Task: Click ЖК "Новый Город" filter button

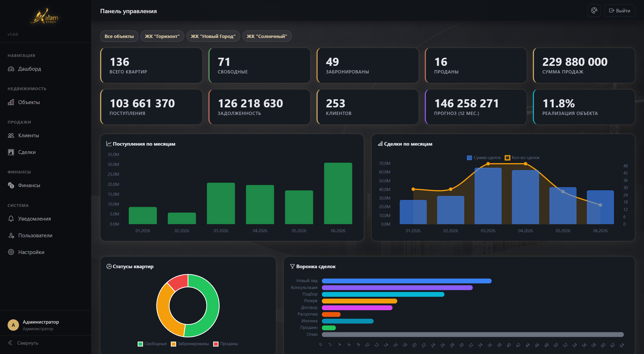Action: [x=213, y=36]
